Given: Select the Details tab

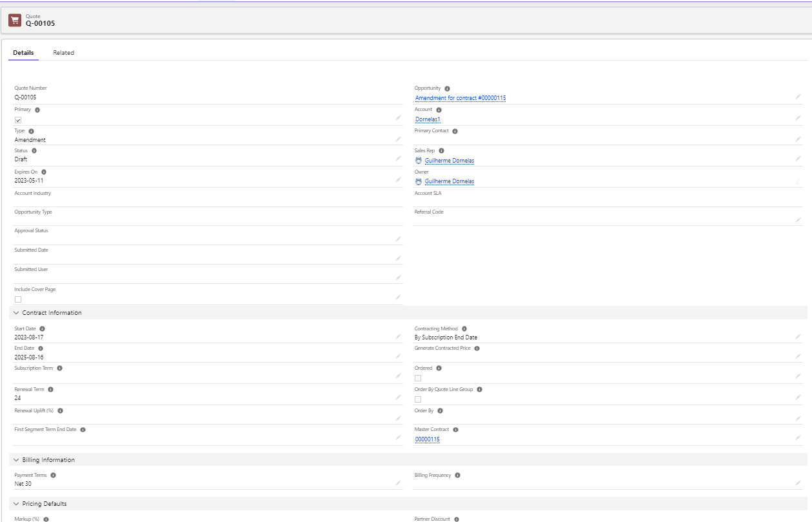Looking at the screenshot, I should coord(23,53).
